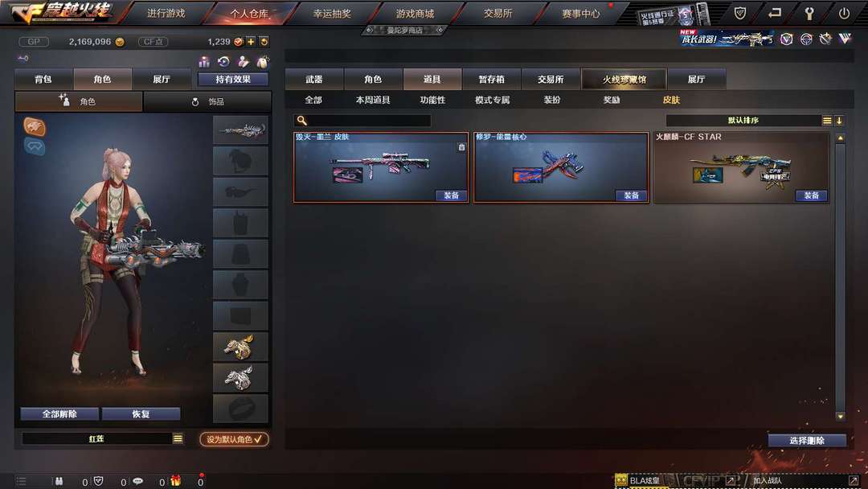Toggle the blue goggles badge on the character preview
This screenshot has width=868, height=489.
click(35, 146)
